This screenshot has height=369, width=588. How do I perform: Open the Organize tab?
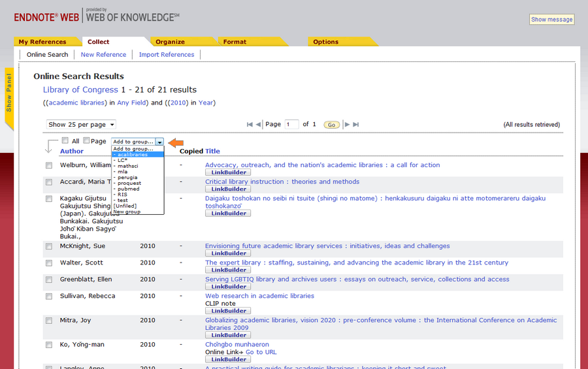coord(170,42)
